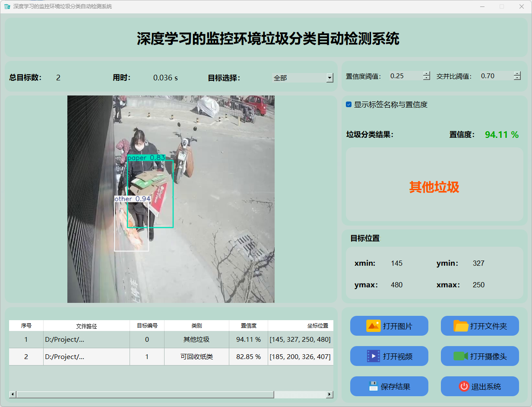Screen dimensions: 532x407
Task: Click the red power icon for 退出系统
Action: click(x=464, y=386)
